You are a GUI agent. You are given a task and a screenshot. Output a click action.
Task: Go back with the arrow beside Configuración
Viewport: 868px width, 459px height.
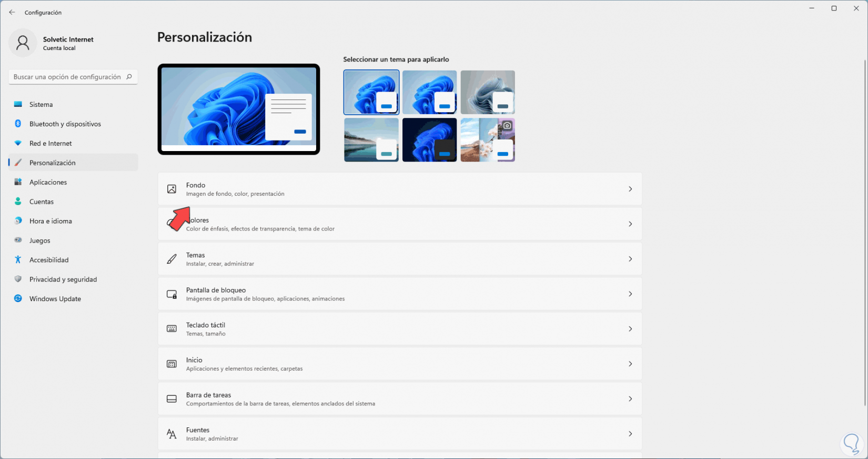(x=12, y=12)
